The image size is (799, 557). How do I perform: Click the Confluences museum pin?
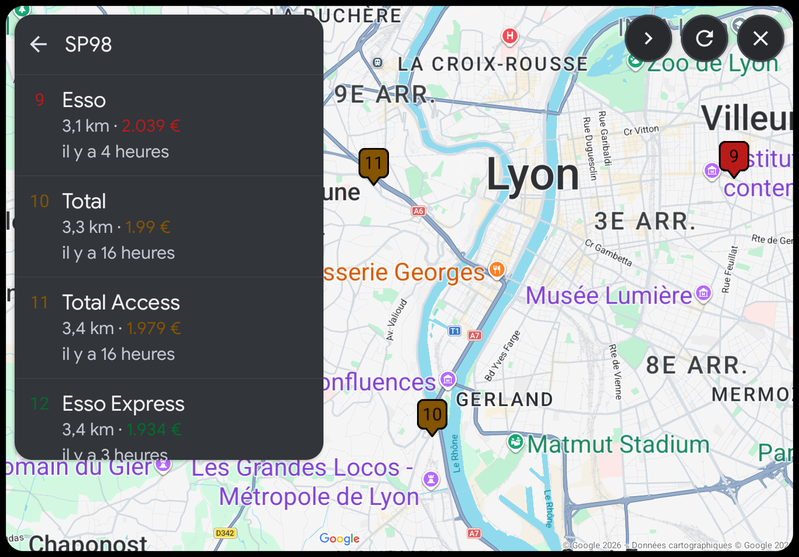pyautogui.click(x=447, y=379)
